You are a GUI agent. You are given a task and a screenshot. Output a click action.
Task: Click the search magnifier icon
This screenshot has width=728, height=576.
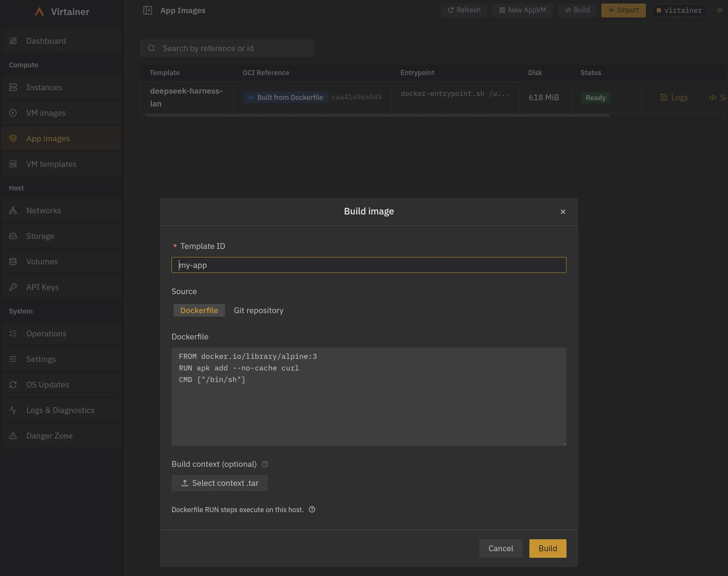(x=152, y=48)
